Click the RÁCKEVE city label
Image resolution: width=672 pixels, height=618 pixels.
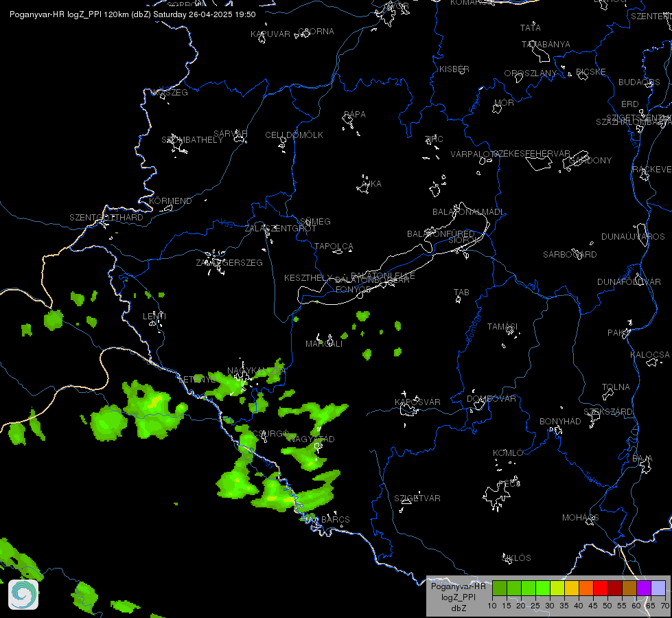click(x=652, y=170)
